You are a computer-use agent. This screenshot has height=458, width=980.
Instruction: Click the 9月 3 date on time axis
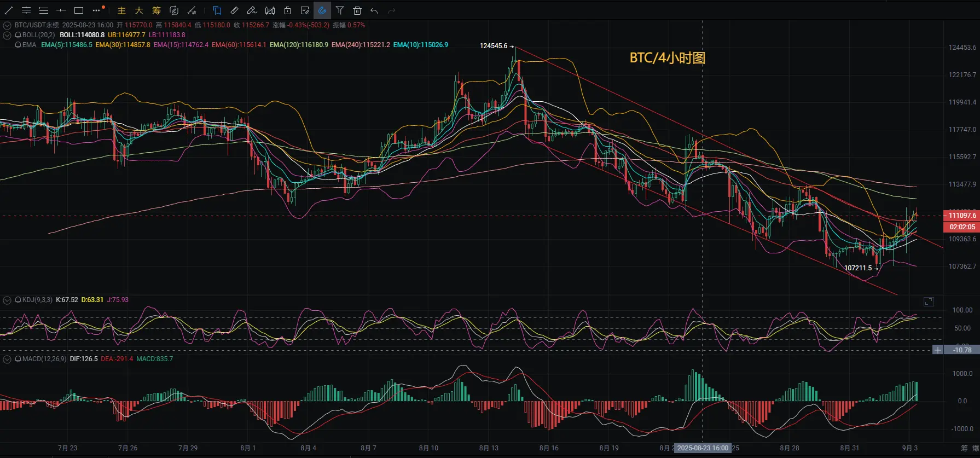coord(910,448)
